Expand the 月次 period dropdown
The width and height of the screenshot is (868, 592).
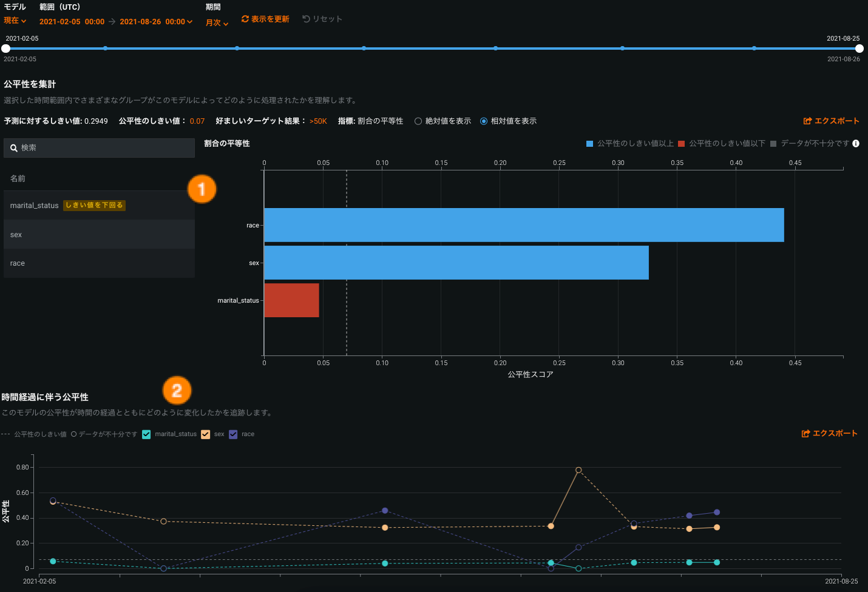[217, 23]
